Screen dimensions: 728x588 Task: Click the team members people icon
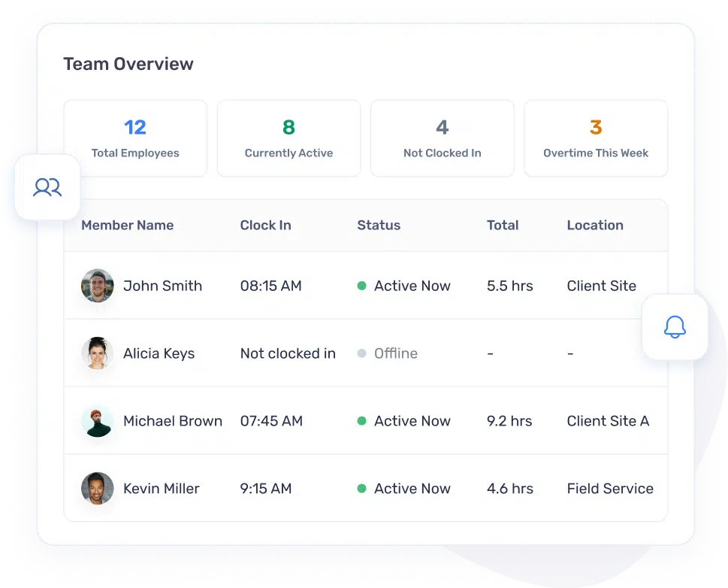click(x=47, y=187)
